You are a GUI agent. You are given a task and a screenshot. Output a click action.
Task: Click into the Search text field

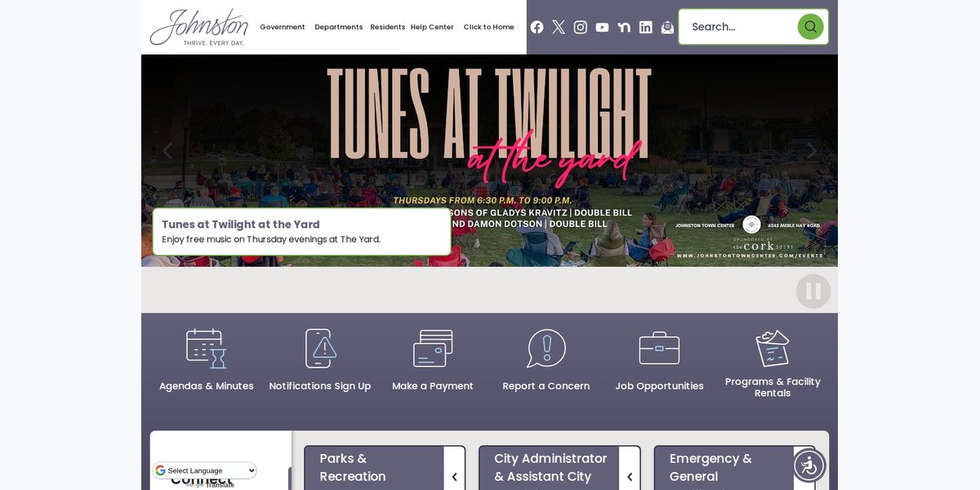(x=742, y=27)
